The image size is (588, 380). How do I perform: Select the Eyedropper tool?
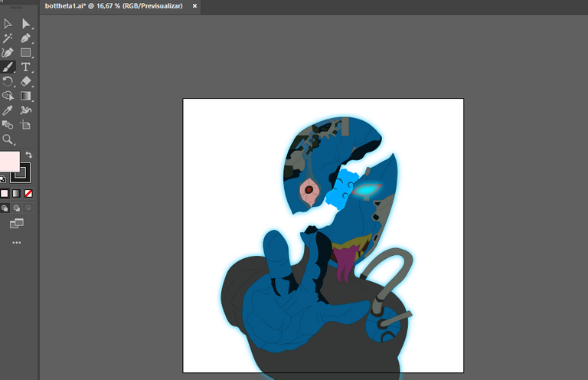coord(8,110)
